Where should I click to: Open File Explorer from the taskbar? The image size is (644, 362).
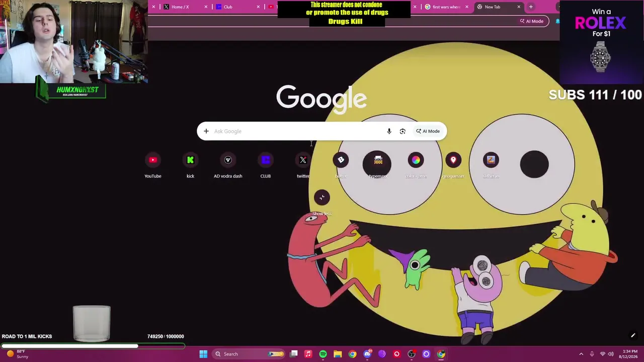click(x=338, y=354)
